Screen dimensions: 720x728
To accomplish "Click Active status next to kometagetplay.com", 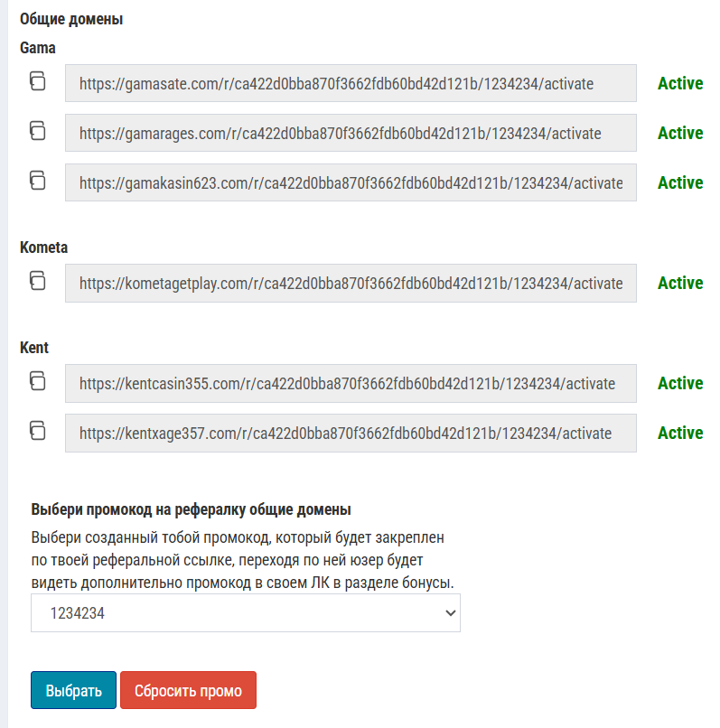I will (x=680, y=283).
